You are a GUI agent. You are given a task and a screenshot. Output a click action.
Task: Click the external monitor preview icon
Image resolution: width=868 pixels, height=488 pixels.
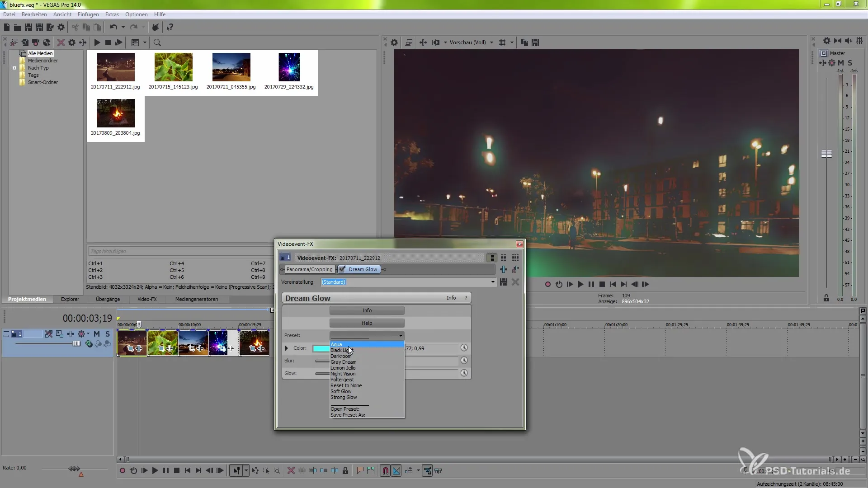point(409,42)
